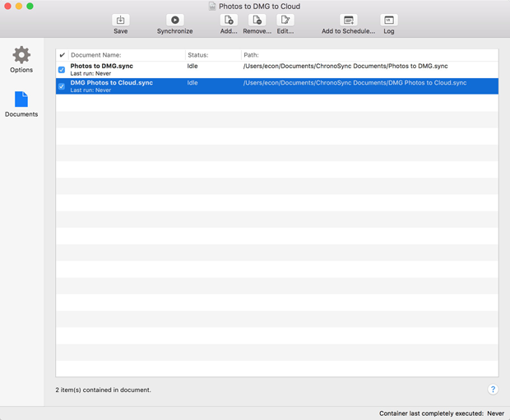Sort by the Document Name column header
The width and height of the screenshot is (510, 420).
(127, 55)
